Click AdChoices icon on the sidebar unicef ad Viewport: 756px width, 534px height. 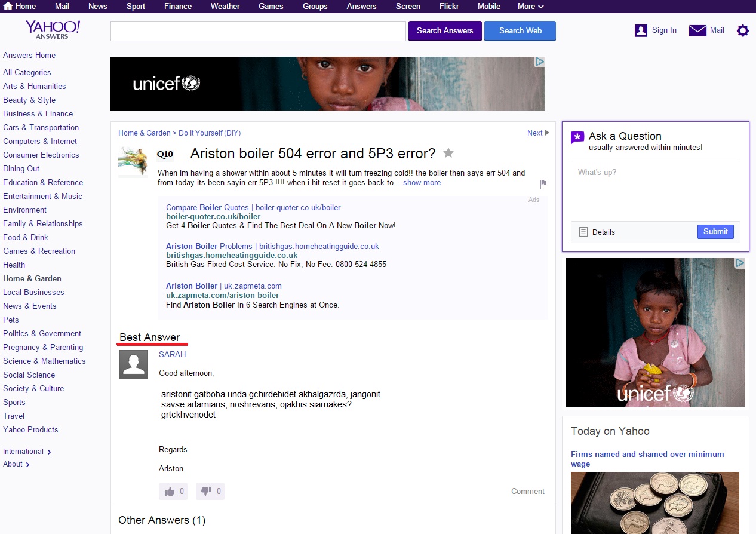(x=740, y=263)
